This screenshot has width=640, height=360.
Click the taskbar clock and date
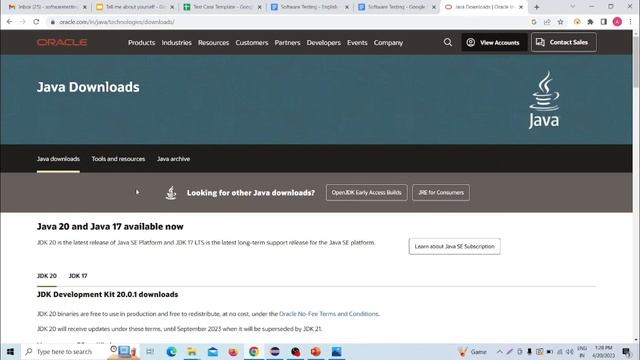pyautogui.click(x=603, y=351)
